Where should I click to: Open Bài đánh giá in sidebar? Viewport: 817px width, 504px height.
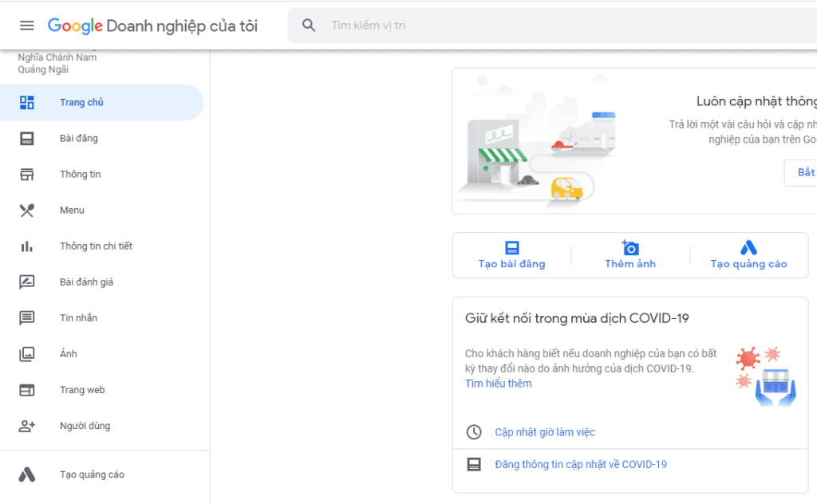(x=101, y=282)
